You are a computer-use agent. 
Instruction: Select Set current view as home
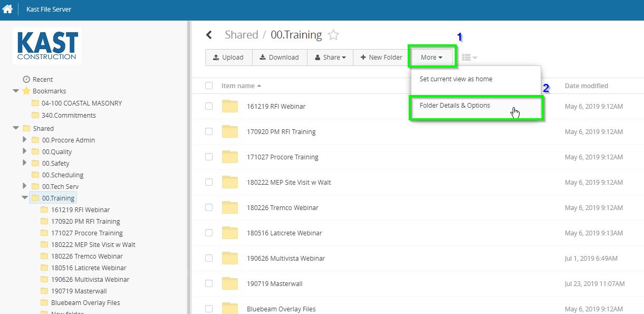tap(456, 79)
